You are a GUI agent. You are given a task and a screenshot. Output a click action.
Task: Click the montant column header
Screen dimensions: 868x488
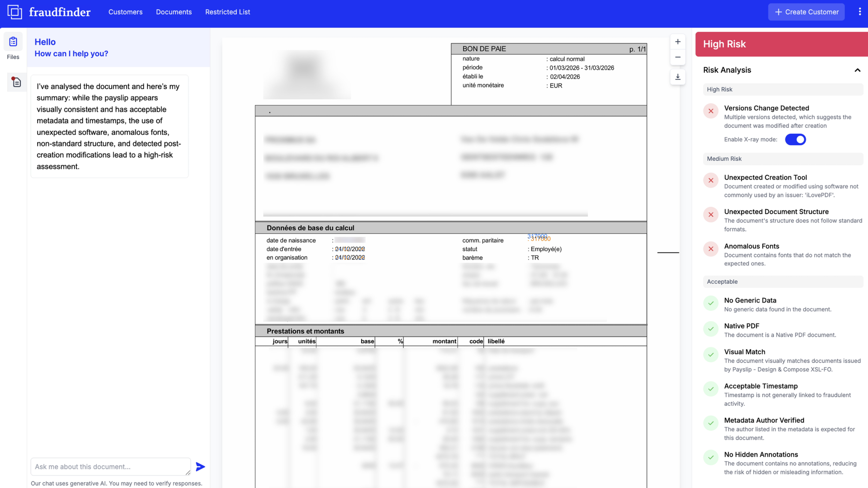pos(444,341)
